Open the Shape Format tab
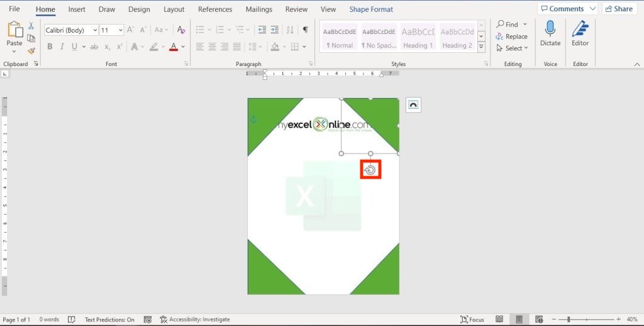The image size is (644, 326). click(x=371, y=9)
